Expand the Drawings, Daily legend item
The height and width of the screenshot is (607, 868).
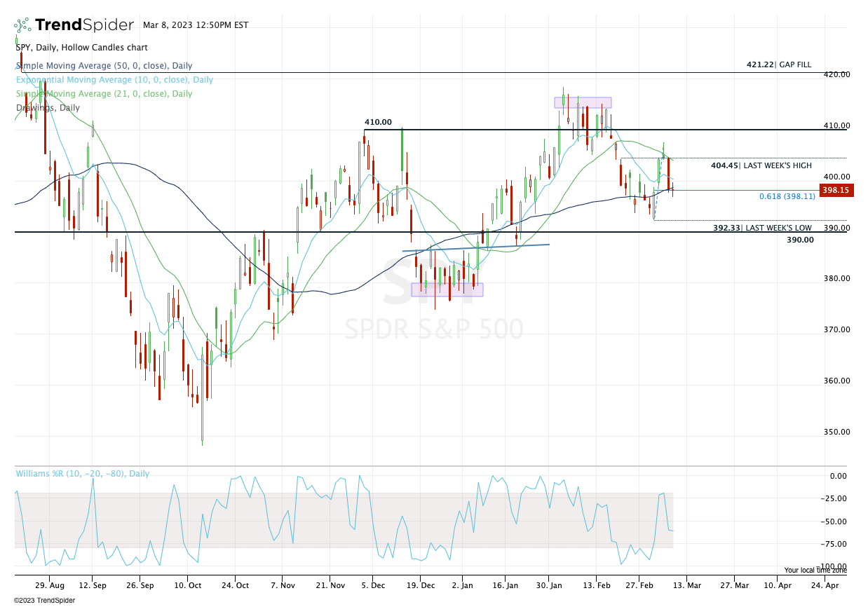(x=48, y=108)
